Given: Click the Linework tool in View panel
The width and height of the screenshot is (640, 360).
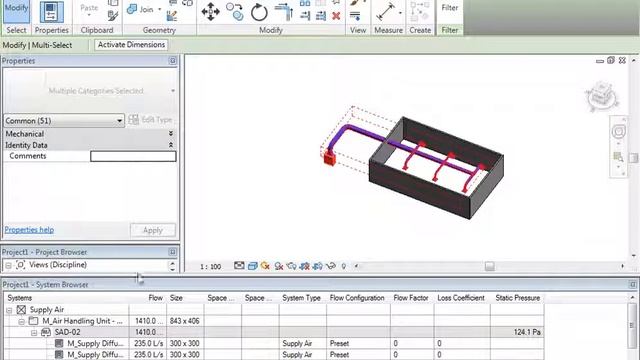Looking at the screenshot, I should tap(355, 16).
